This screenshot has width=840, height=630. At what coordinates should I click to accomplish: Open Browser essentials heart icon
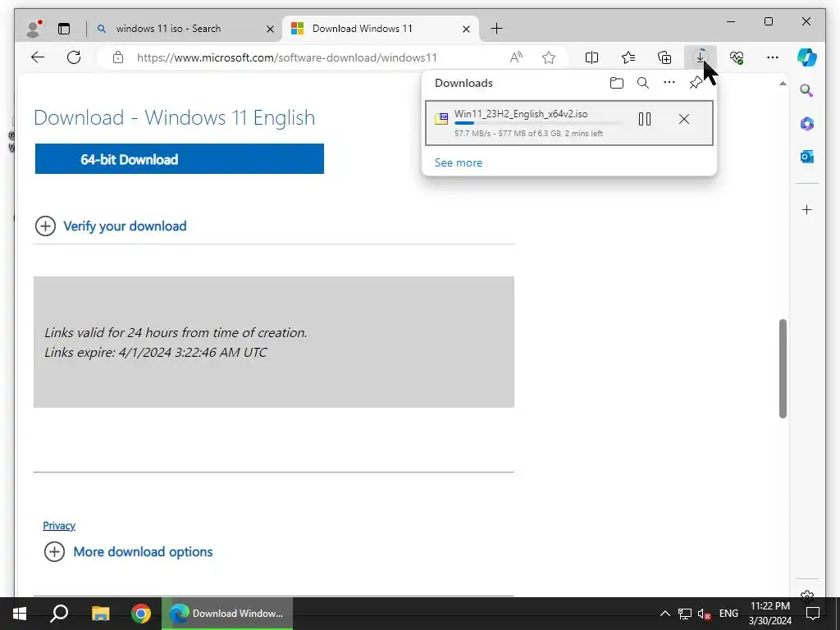click(737, 57)
